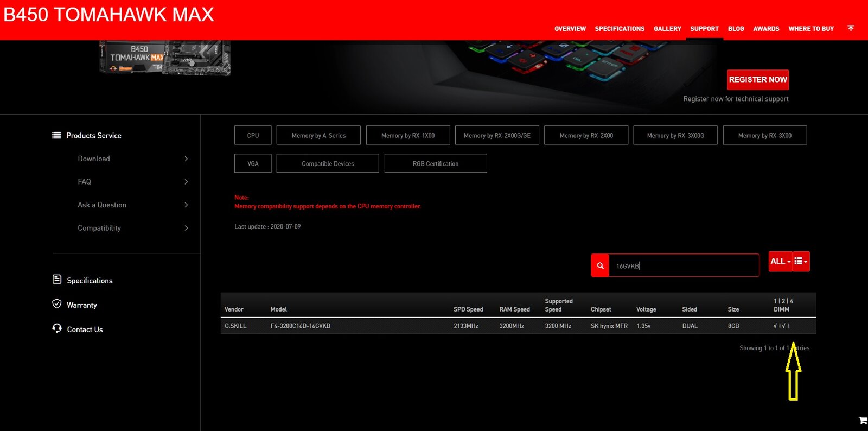The width and height of the screenshot is (868, 431).
Task: Open the Warranty sidebar link
Action: [x=82, y=305]
